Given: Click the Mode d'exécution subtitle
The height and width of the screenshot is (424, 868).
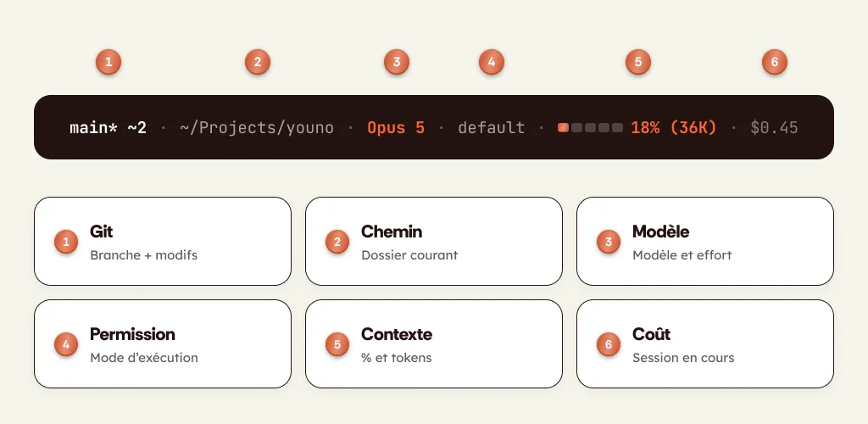Looking at the screenshot, I should [x=144, y=358].
